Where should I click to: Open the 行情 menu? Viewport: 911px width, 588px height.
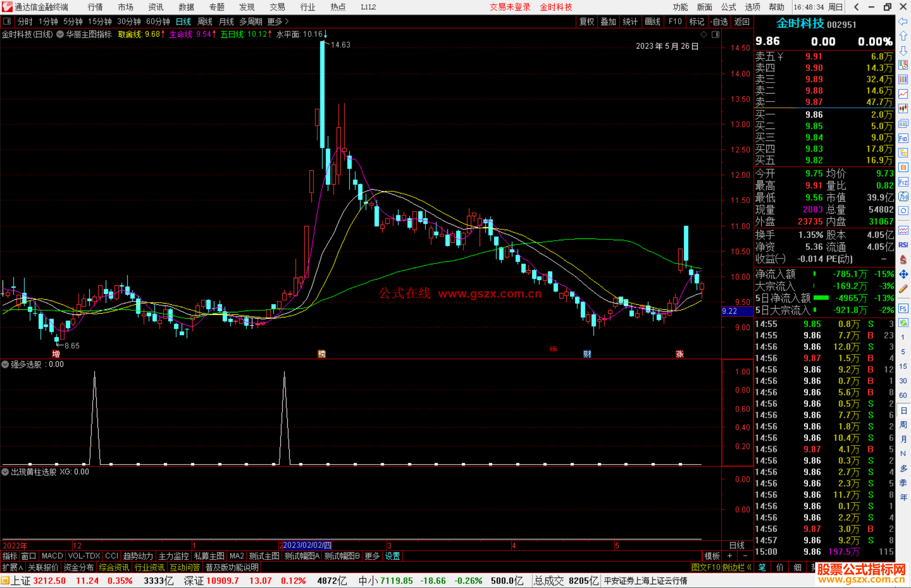(95, 7)
